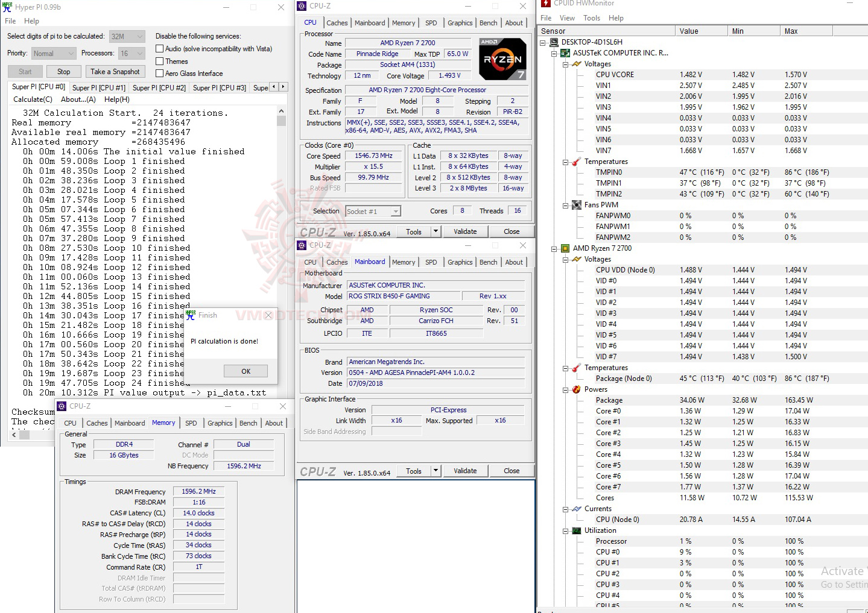
Task: Open the digits of pi 32M dropdown
Action: [127, 36]
